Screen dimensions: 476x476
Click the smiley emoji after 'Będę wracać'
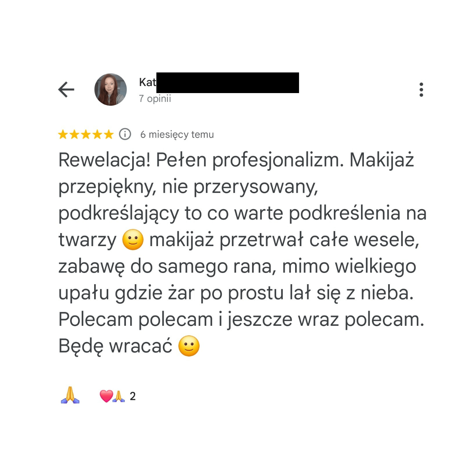point(189,346)
